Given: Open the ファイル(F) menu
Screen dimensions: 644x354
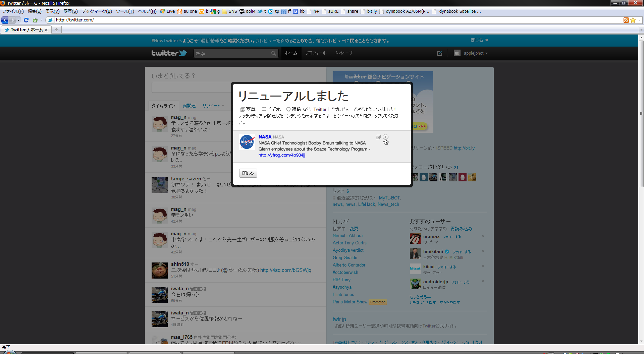Looking at the screenshot, I should tap(13, 11).
